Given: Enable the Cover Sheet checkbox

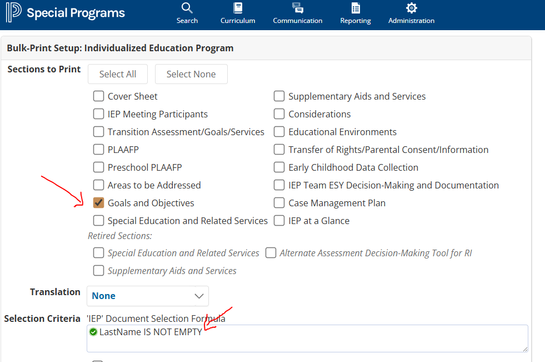Looking at the screenshot, I should coord(98,96).
